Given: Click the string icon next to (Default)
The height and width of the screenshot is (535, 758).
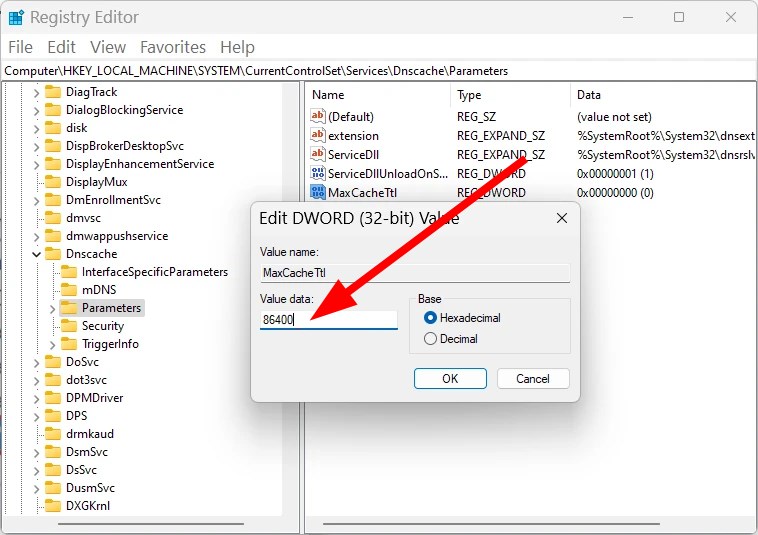Looking at the screenshot, I should click(318, 116).
